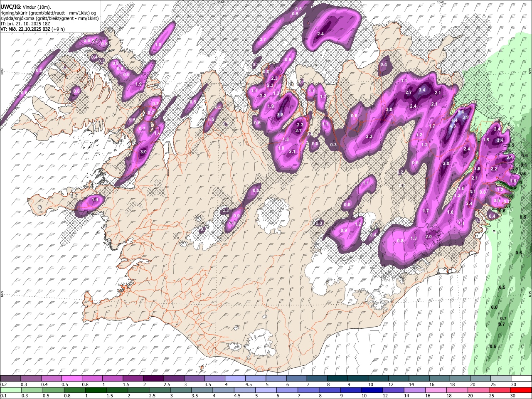Click the 2.8 snowfall value on the map

[x=477, y=169]
